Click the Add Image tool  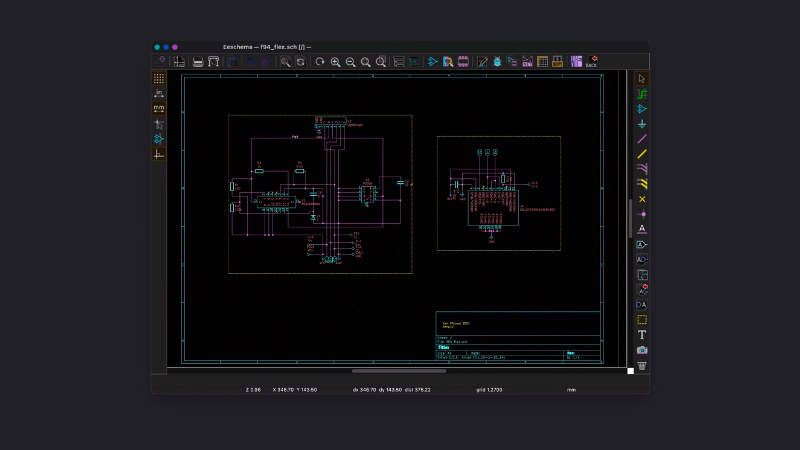tap(642, 350)
